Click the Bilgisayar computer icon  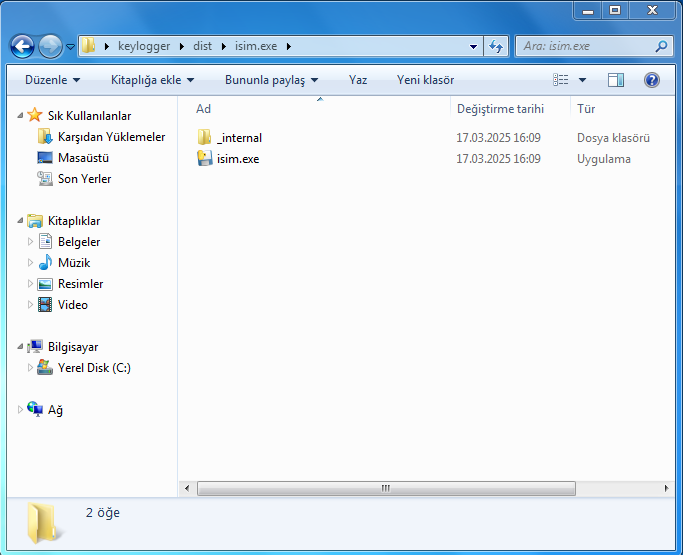pos(34,346)
